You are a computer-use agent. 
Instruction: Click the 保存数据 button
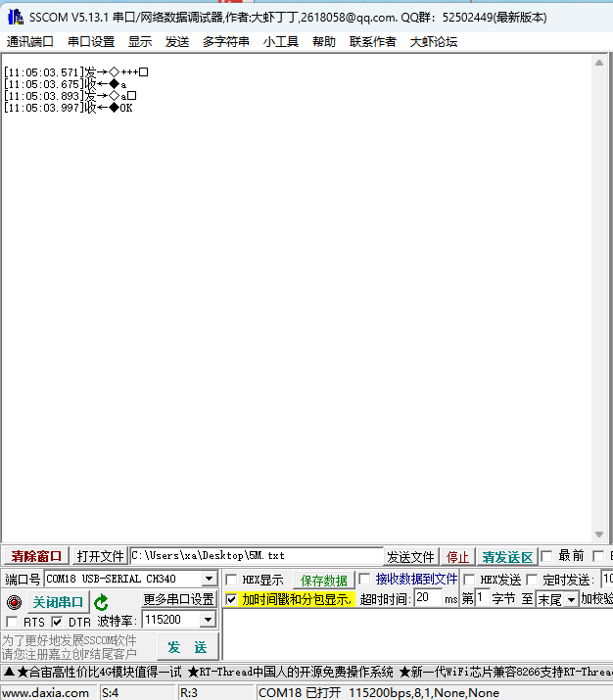324,581
